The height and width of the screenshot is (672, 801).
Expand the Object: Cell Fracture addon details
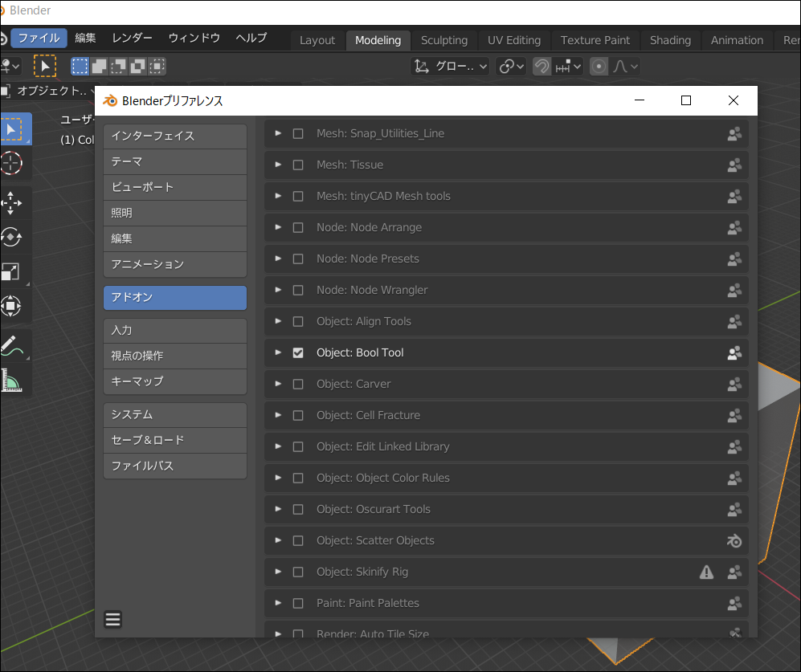(x=278, y=415)
